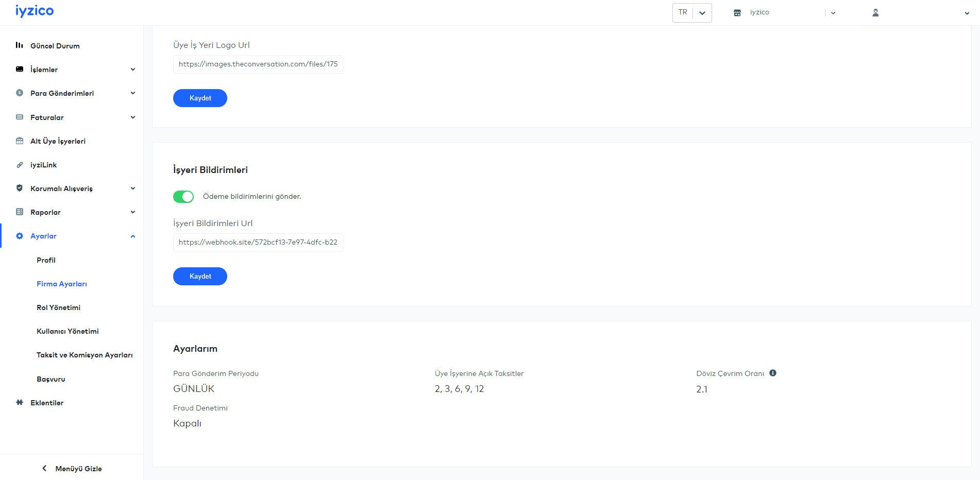Click the Raporlar table icon

(x=20, y=212)
